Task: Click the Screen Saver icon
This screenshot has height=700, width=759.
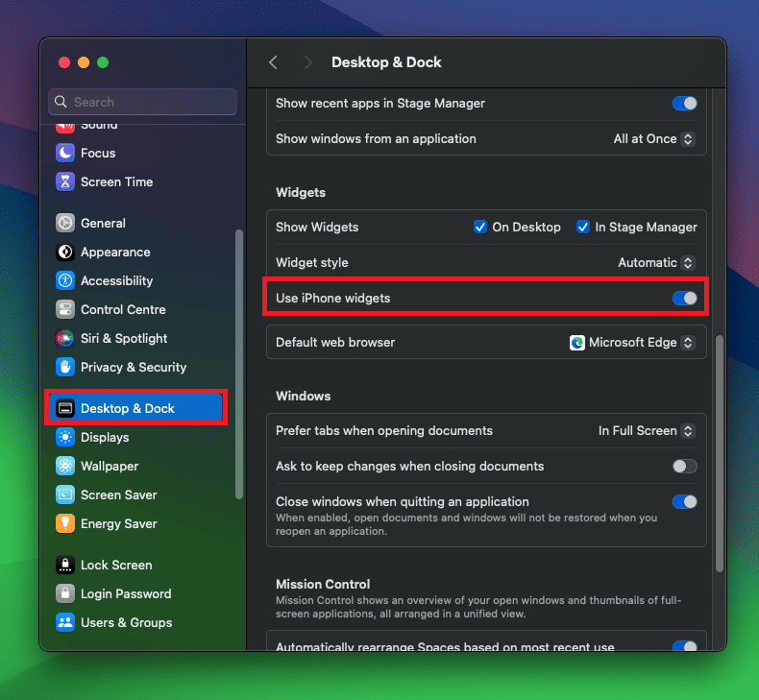Action: [x=65, y=495]
